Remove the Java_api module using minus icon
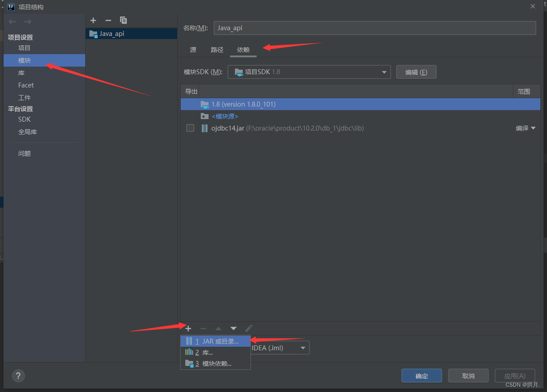Screen dimensions: 547x392 [108, 20]
